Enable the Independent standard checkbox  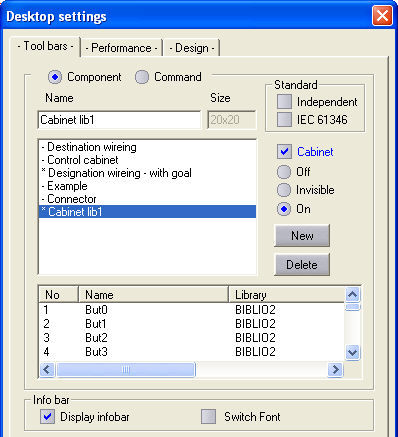click(x=284, y=102)
